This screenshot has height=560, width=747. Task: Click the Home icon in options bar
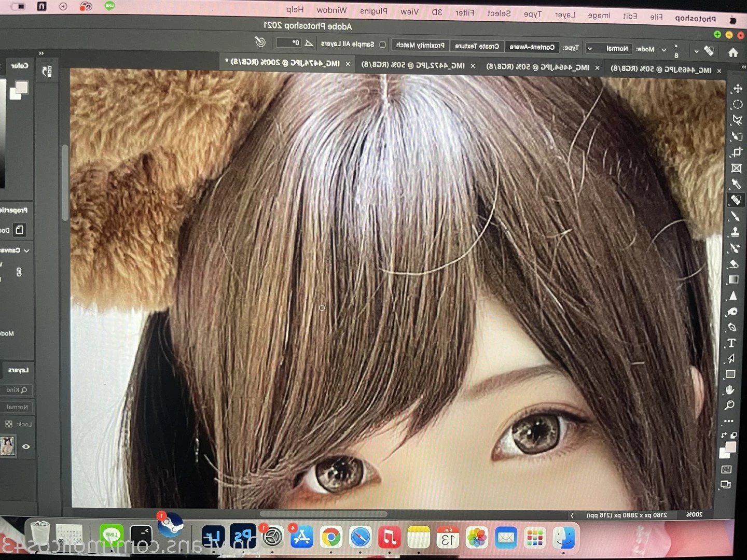coord(733,52)
